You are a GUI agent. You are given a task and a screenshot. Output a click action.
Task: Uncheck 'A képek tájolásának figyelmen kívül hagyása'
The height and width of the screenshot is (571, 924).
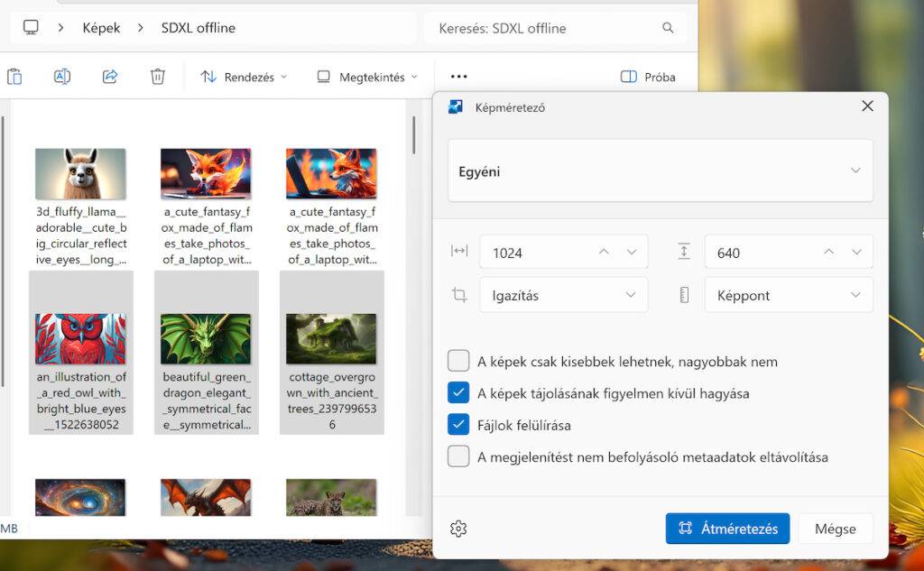click(x=458, y=392)
